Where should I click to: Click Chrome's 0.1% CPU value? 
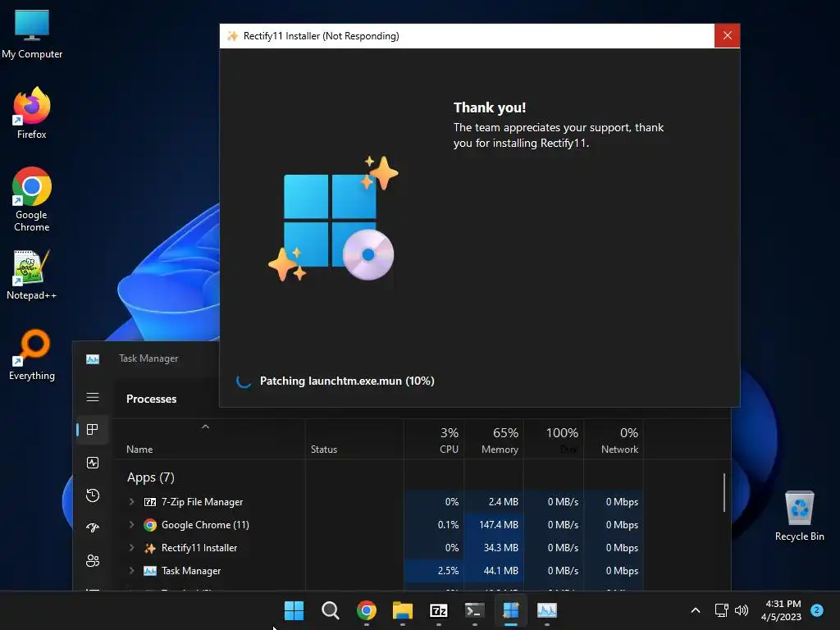[x=448, y=525]
